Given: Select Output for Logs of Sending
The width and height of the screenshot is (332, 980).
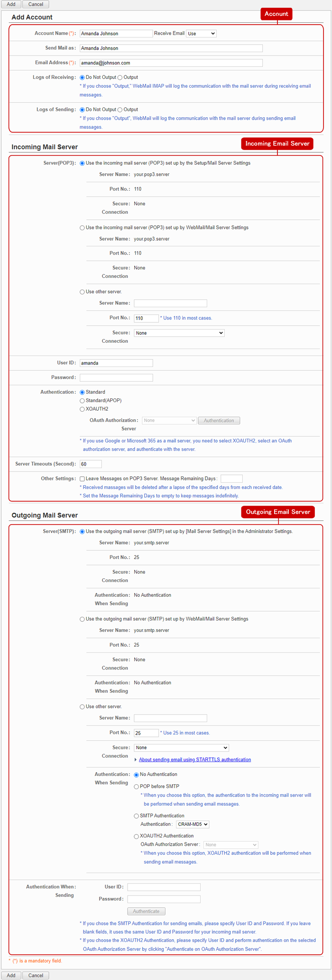Looking at the screenshot, I should pyautogui.click(x=120, y=110).
